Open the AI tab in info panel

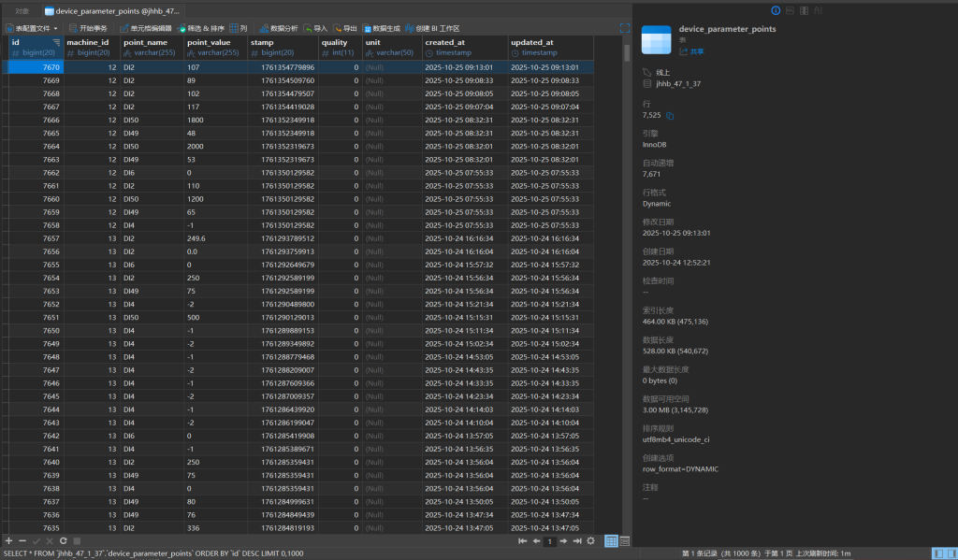[819, 10]
